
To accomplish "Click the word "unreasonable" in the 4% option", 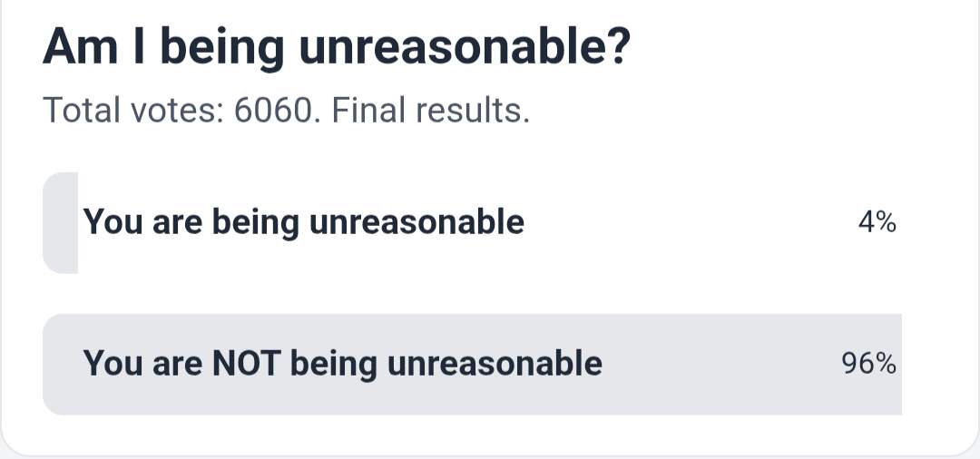I will 416,221.
